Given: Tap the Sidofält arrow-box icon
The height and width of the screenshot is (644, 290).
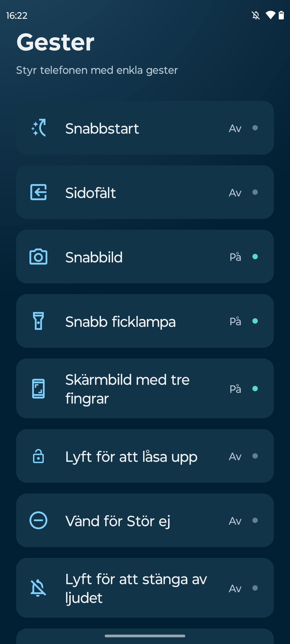Looking at the screenshot, I should (38, 192).
